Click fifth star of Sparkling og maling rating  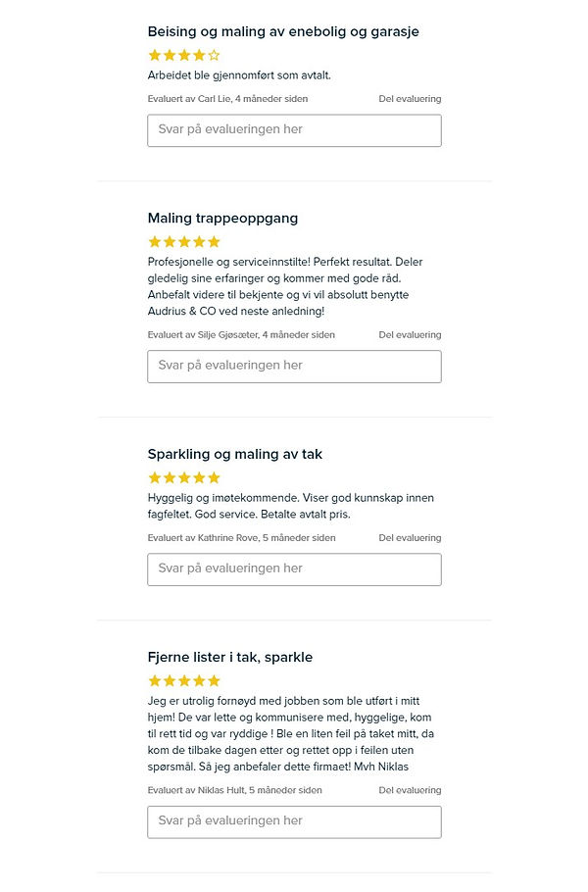click(215, 478)
